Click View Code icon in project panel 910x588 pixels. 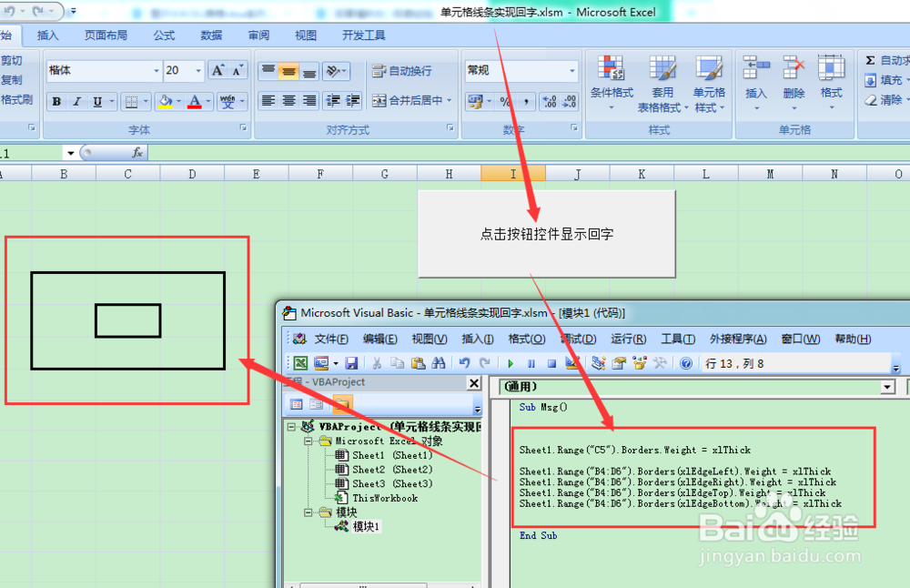(x=296, y=404)
